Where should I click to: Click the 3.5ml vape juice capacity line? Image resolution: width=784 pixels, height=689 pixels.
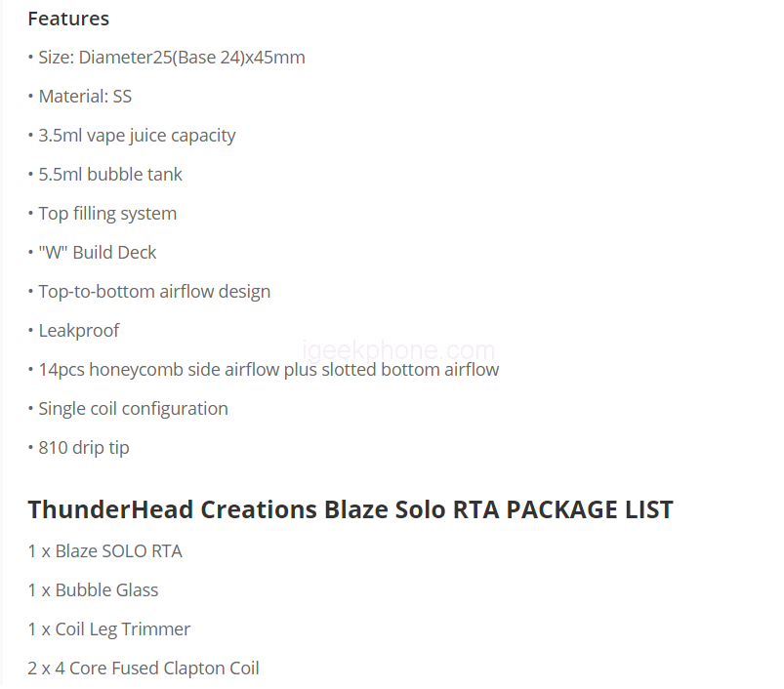pos(136,136)
